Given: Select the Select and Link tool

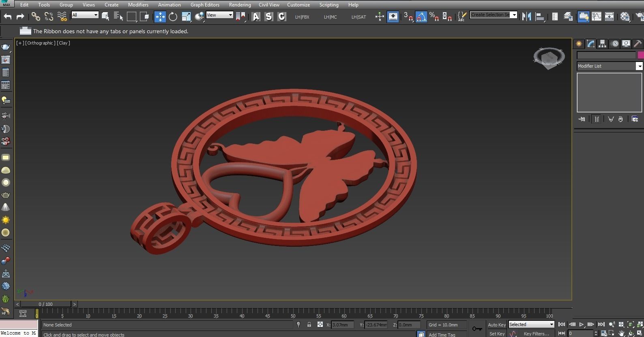Looking at the screenshot, I should pyautogui.click(x=36, y=17).
